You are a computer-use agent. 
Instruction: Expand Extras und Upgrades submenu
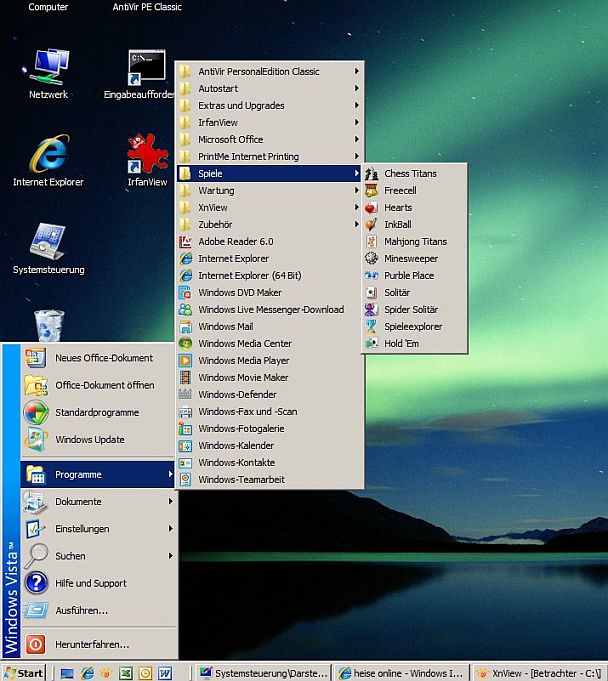click(269, 105)
